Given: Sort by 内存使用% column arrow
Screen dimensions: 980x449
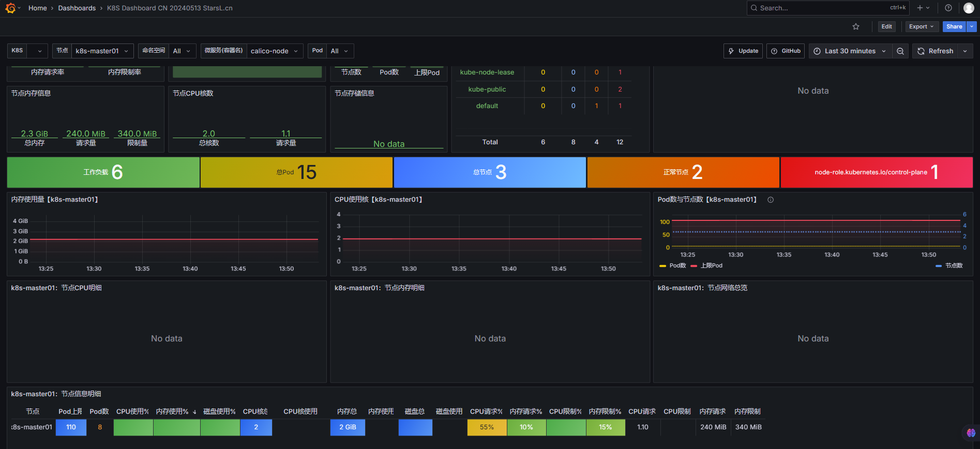Looking at the screenshot, I should [x=194, y=412].
